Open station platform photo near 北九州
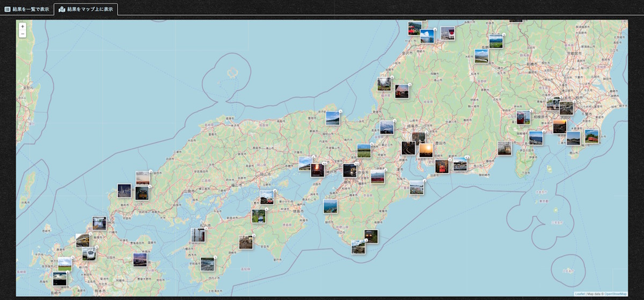644x300 pixels. (x=99, y=223)
